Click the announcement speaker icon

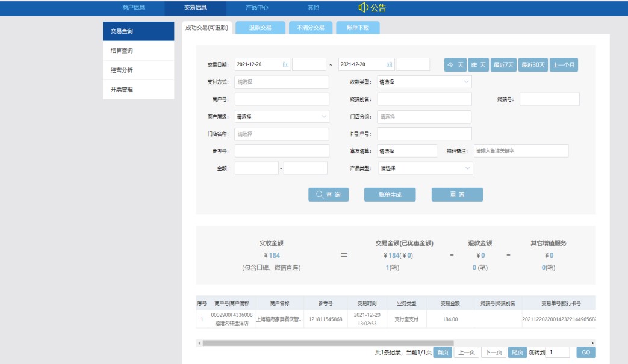coord(362,8)
